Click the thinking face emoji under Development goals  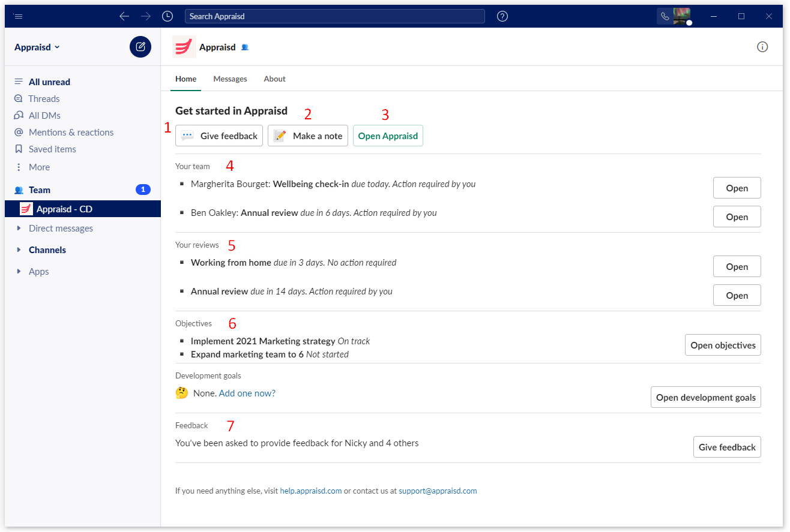182,393
